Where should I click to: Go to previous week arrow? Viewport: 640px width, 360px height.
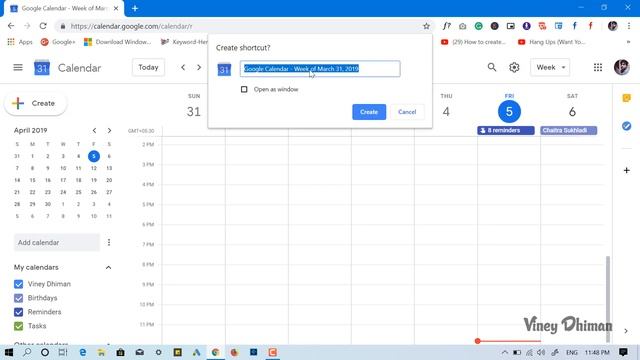pos(183,67)
